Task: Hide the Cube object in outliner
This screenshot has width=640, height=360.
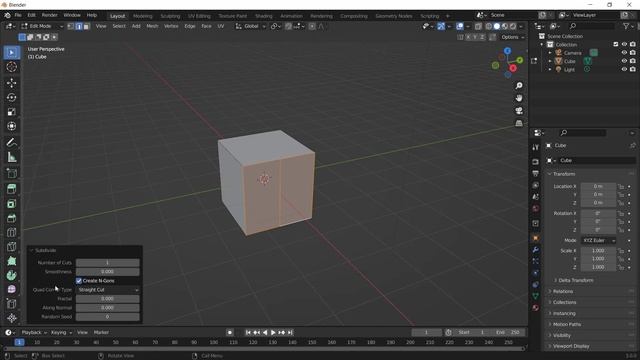Action: [624, 61]
